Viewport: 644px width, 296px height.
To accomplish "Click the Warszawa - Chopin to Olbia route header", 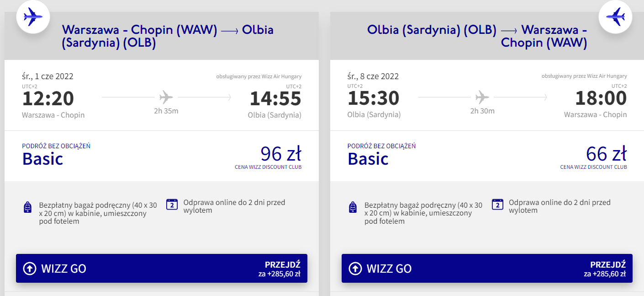I will [168, 36].
